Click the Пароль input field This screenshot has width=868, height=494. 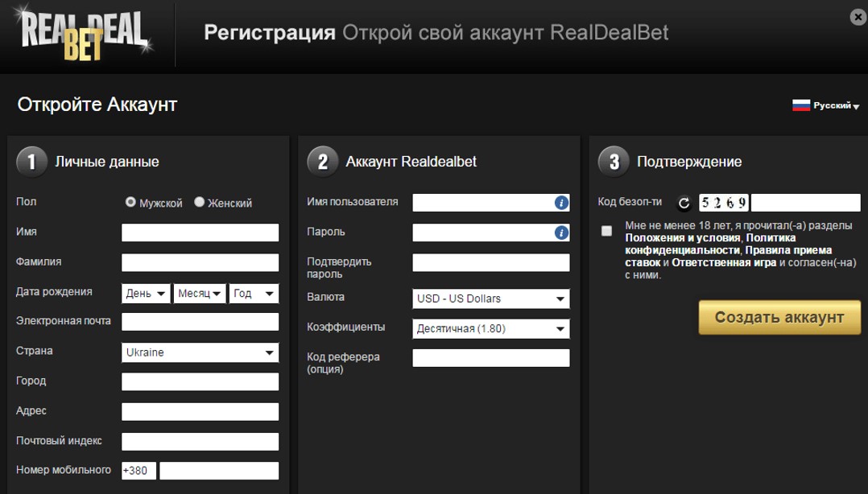(491, 233)
